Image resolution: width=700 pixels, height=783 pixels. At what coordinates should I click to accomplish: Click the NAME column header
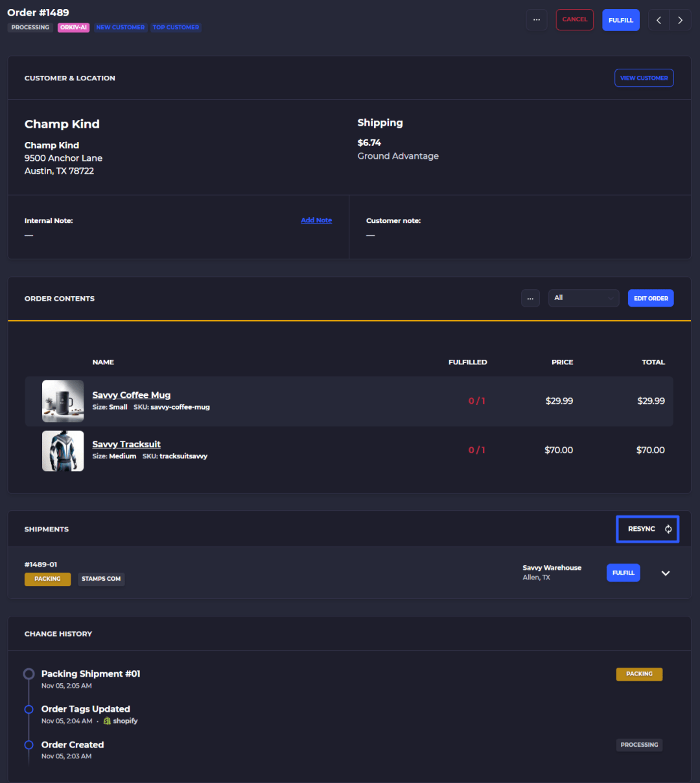pyautogui.click(x=103, y=362)
